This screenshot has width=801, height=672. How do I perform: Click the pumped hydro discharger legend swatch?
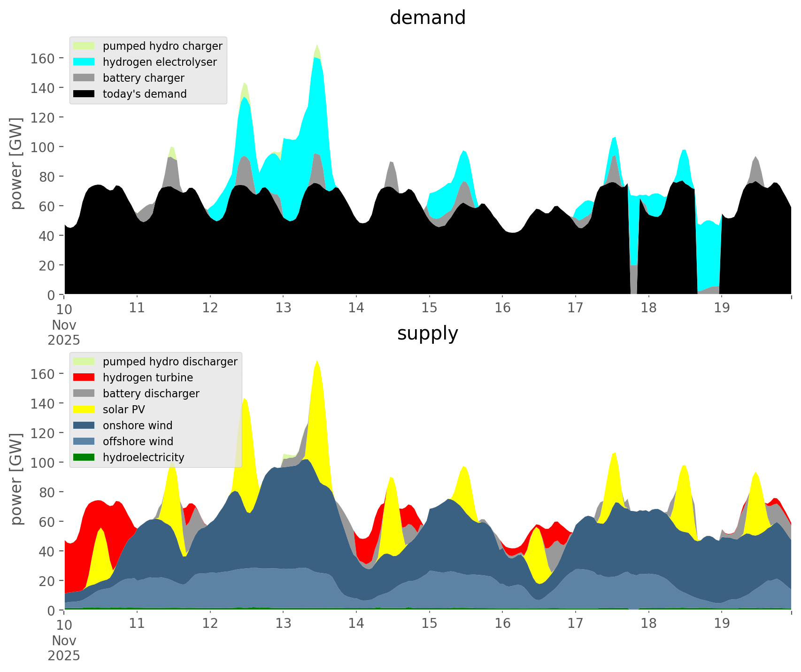coord(84,362)
